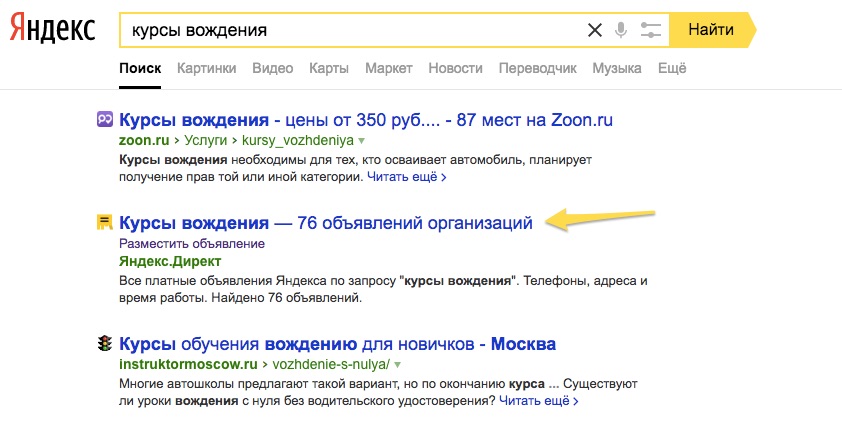
Task: Click the Разместить объявление link
Action: tap(192, 243)
